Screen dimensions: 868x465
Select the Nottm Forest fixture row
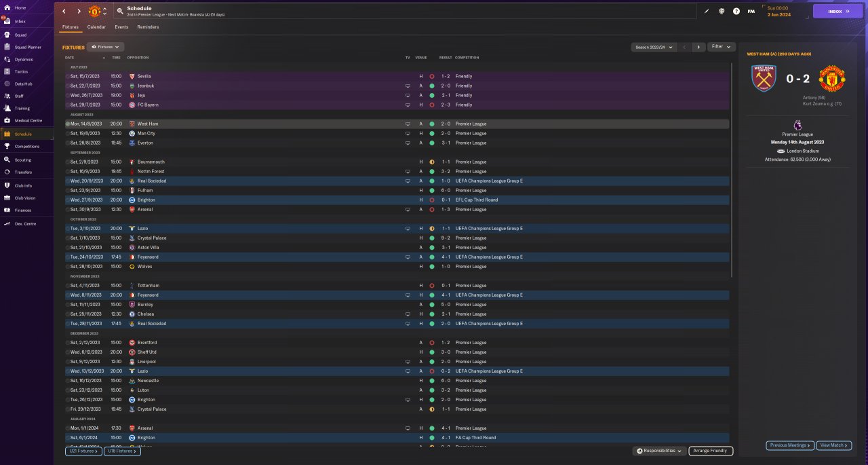(x=397, y=172)
